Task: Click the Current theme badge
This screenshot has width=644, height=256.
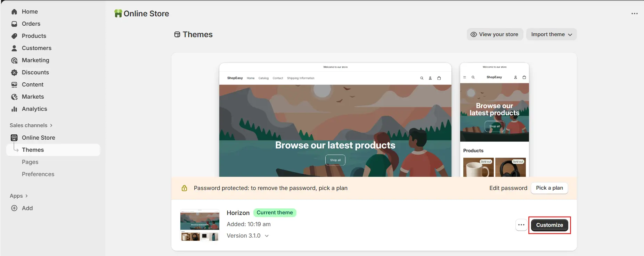Action: 275,213
